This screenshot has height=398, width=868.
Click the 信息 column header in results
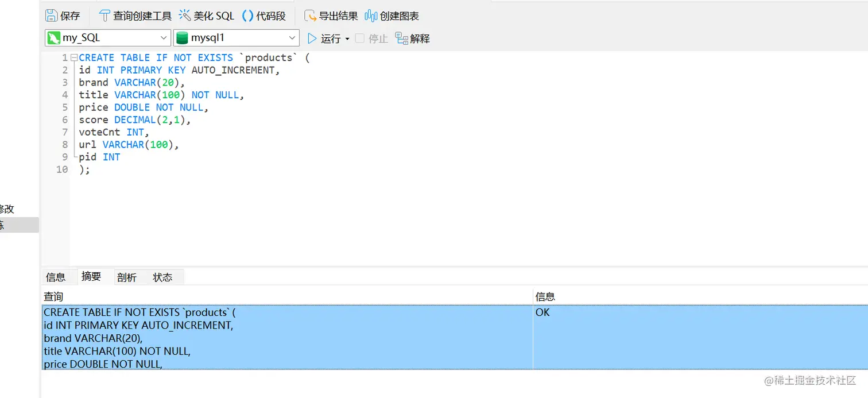[x=700, y=297]
